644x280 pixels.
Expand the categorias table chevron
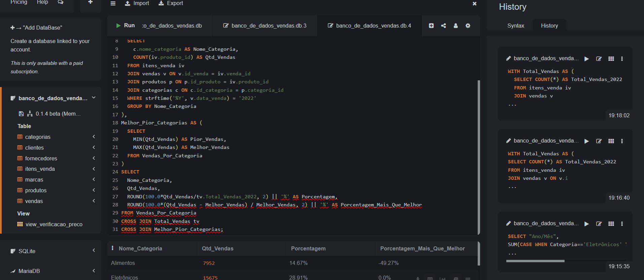[x=94, y=136]
